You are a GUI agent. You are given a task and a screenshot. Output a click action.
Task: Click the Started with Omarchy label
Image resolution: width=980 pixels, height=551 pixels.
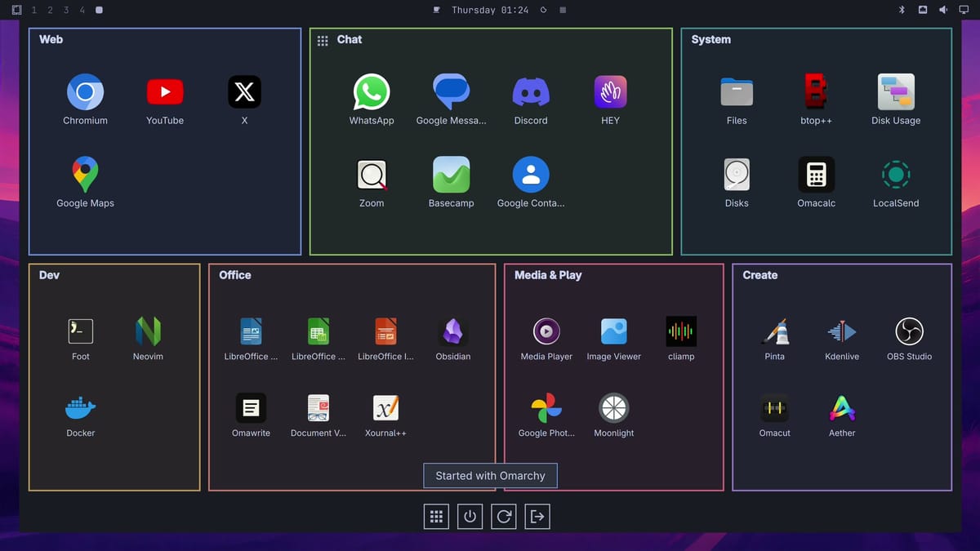pos(490,475)
